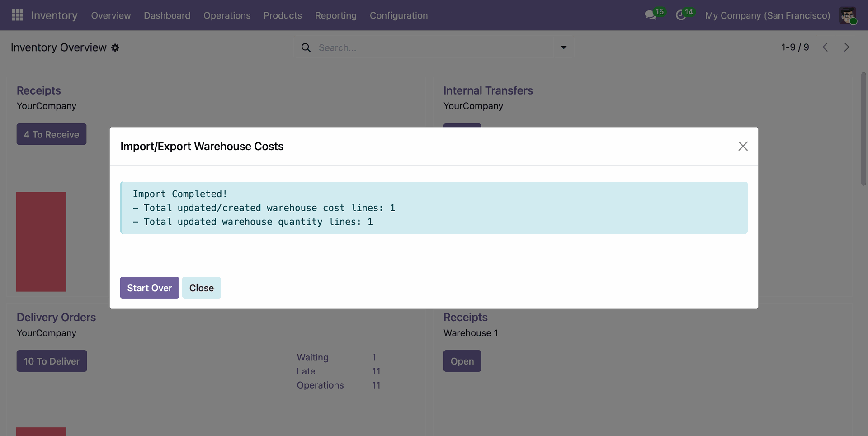
Task: Click the Inventory app title
Action: point(54,15)
